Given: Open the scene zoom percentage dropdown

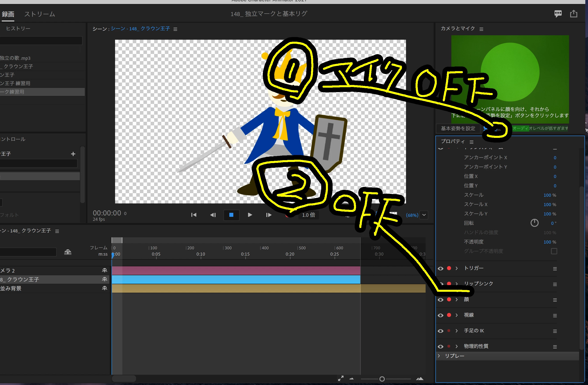Looking at the screenshot, I should (x=424, y=215).
